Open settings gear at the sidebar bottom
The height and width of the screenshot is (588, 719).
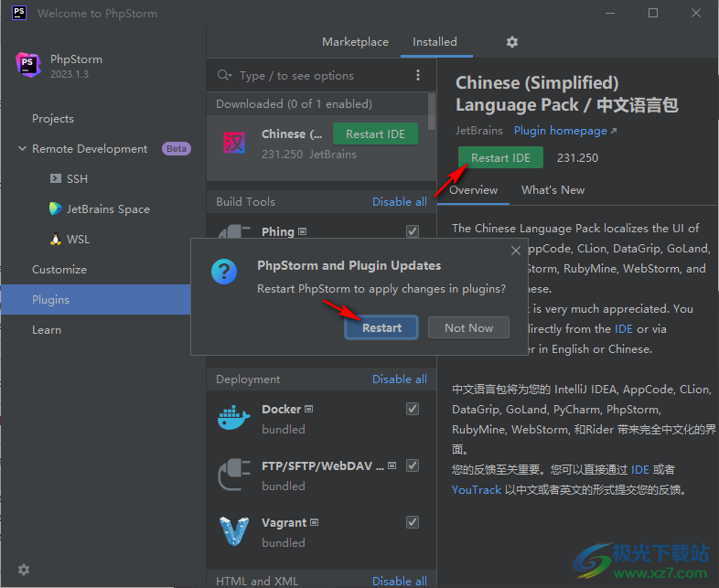coord(24,569)
